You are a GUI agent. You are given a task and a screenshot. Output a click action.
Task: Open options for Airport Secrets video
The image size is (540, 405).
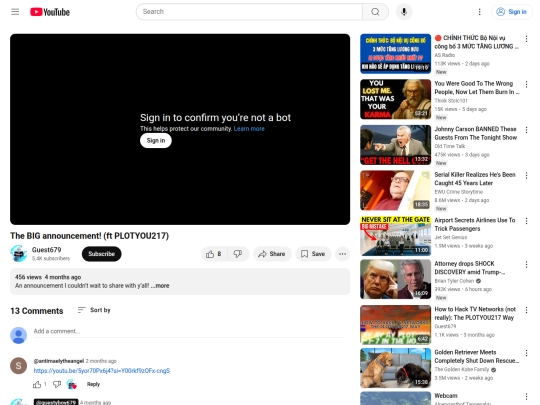click(526, 221)
